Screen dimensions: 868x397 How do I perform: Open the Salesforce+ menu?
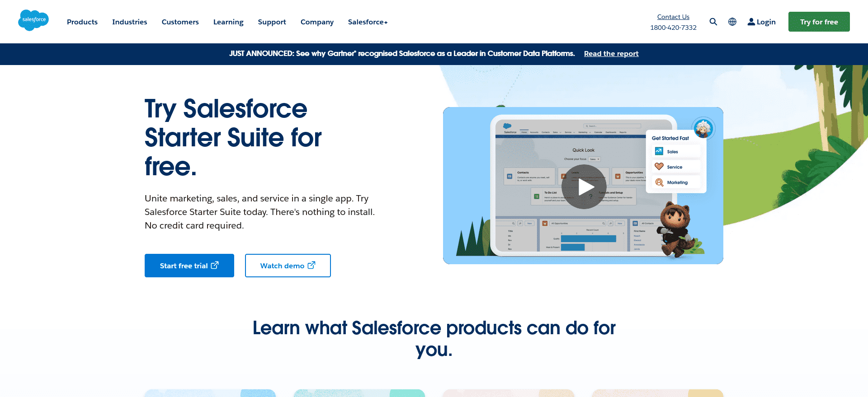368,22
